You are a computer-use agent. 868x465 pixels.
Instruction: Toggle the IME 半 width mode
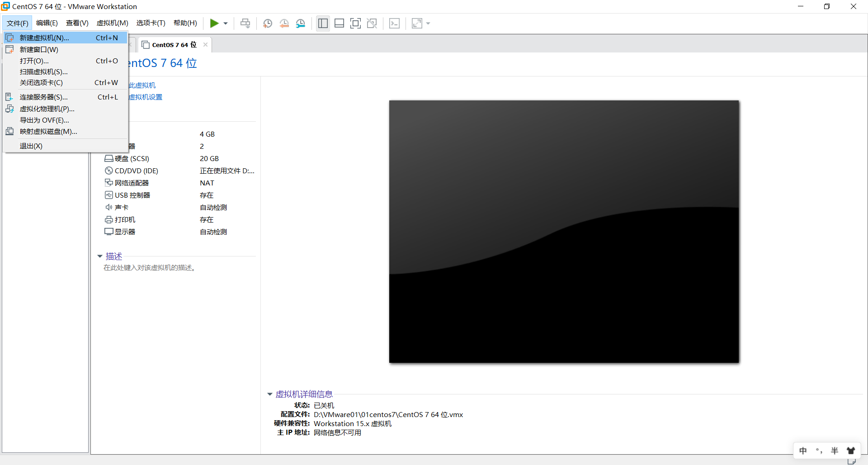[835, 451]
